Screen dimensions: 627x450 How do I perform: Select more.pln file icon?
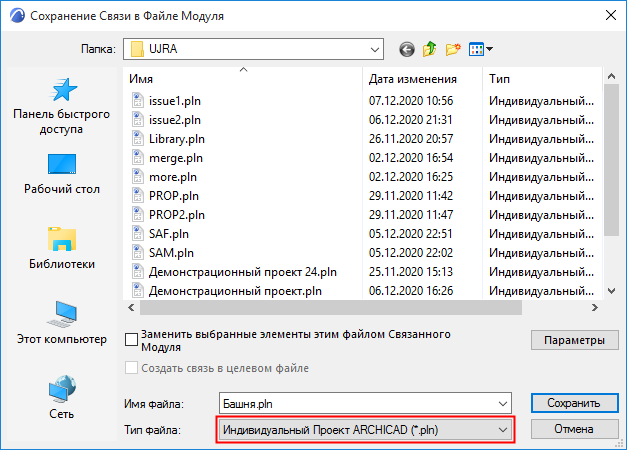click(x=138, y=176)
